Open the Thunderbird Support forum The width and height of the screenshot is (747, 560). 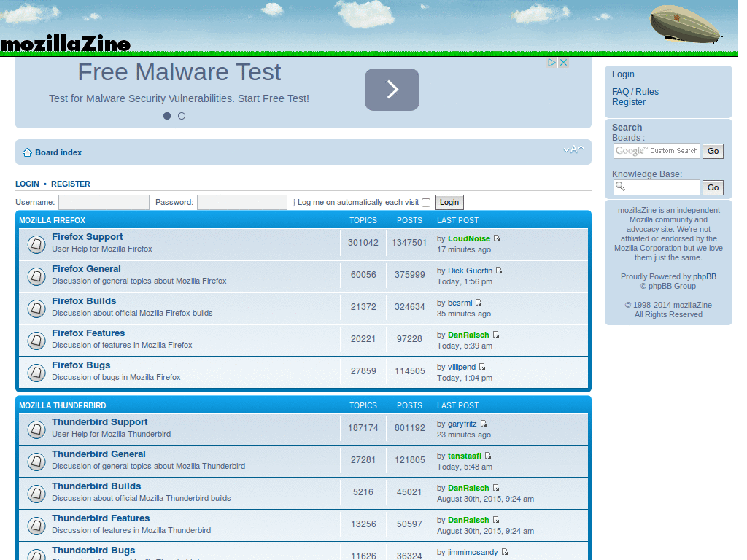(99, 422)
